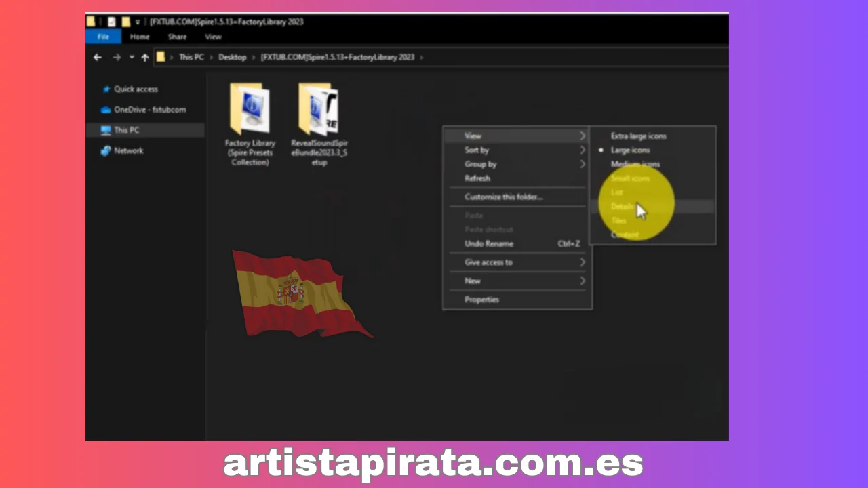The height and width of the screenshot is (488, 868).
Task: Click the title bar folder icon
Action: click(91, 22)
